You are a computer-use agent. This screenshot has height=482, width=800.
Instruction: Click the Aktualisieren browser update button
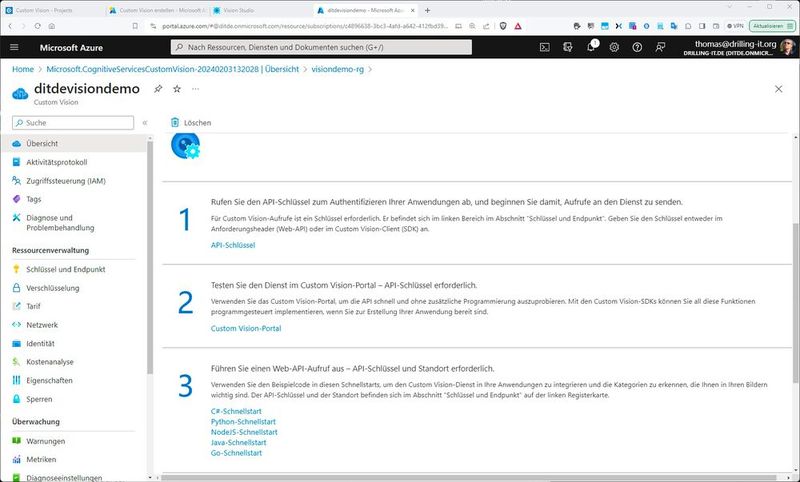772,26
